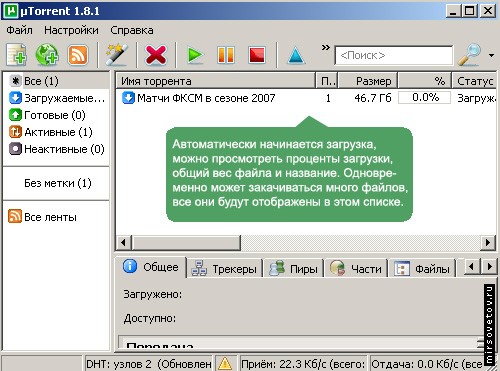
Task: Sort by the Размер column header
Action: (x=368, y=81)
